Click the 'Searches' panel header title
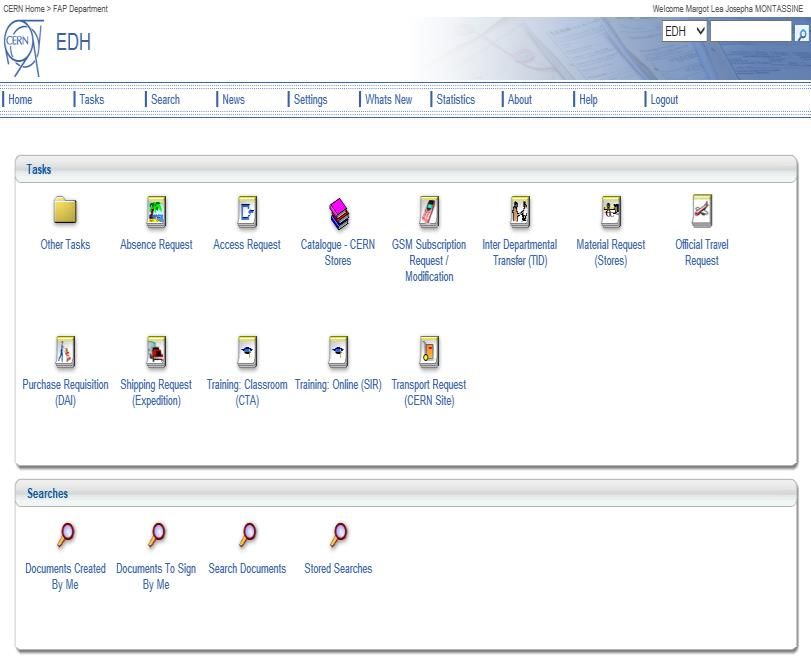 point(48,494)
